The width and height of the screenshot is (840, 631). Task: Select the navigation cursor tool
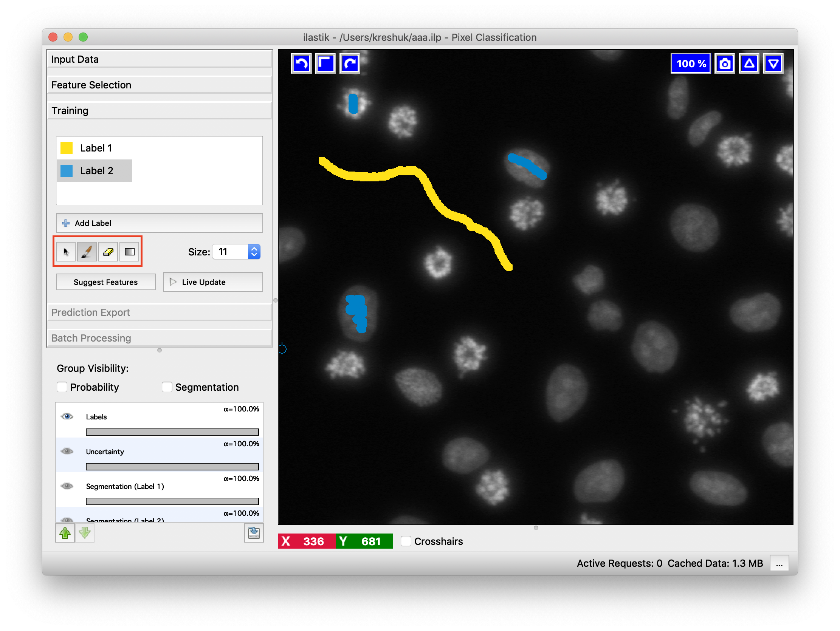pyautogui.click(x=66, y=252)
